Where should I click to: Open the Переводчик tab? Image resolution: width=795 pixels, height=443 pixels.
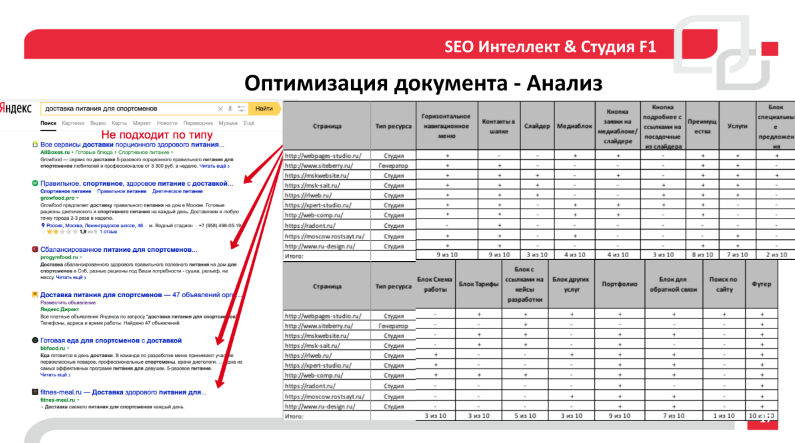point(198,123)
